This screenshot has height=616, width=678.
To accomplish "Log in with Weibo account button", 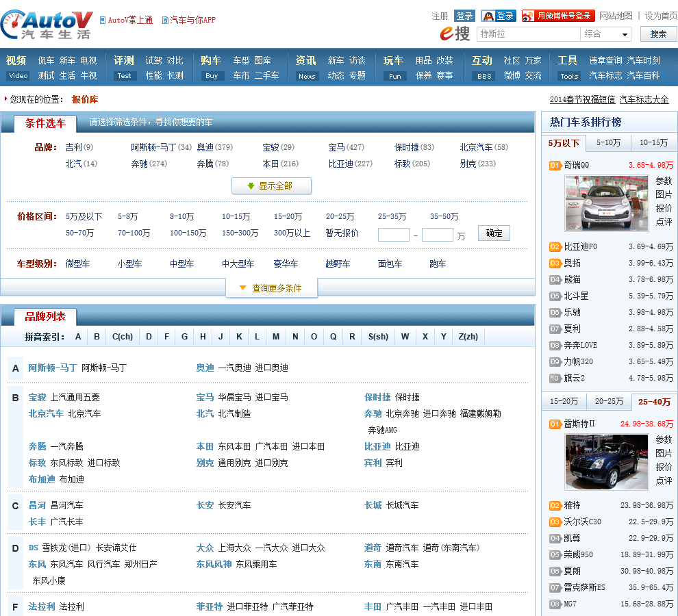I will coord(557,16).
